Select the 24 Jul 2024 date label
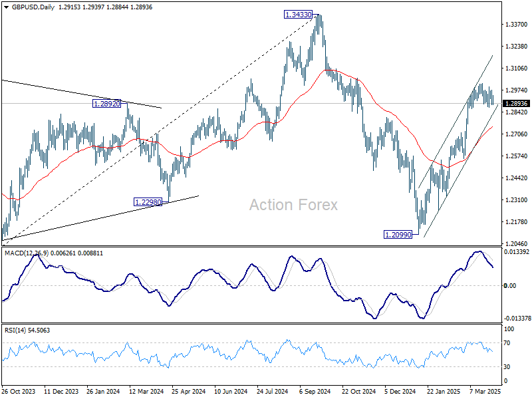Screen dimensions: 532x399 tap(273, 392)
